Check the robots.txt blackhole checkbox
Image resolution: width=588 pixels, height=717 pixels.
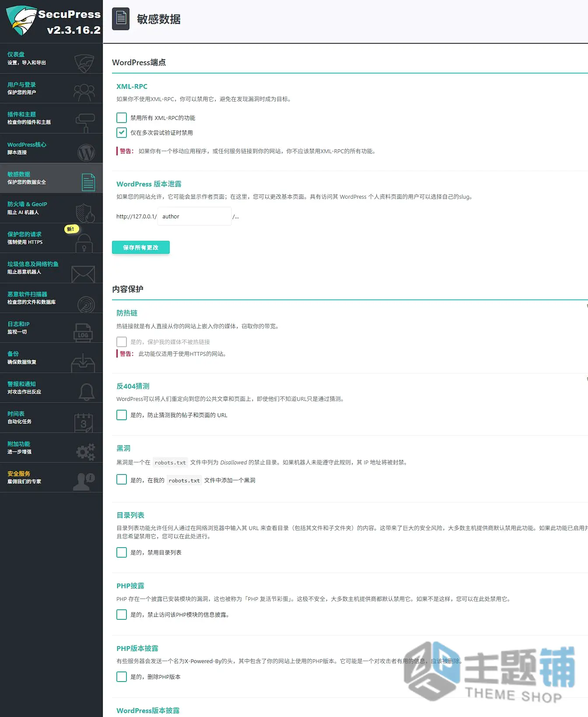(x=122, y=480)
